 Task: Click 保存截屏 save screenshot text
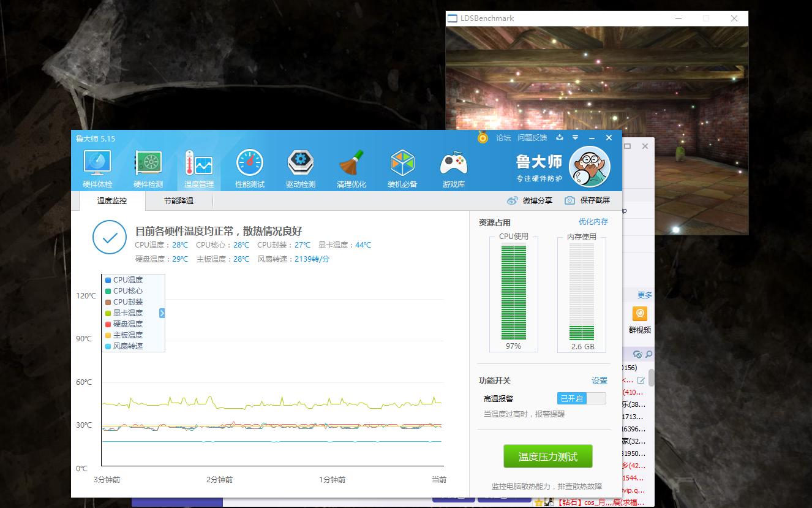click(x=595, y=200)
